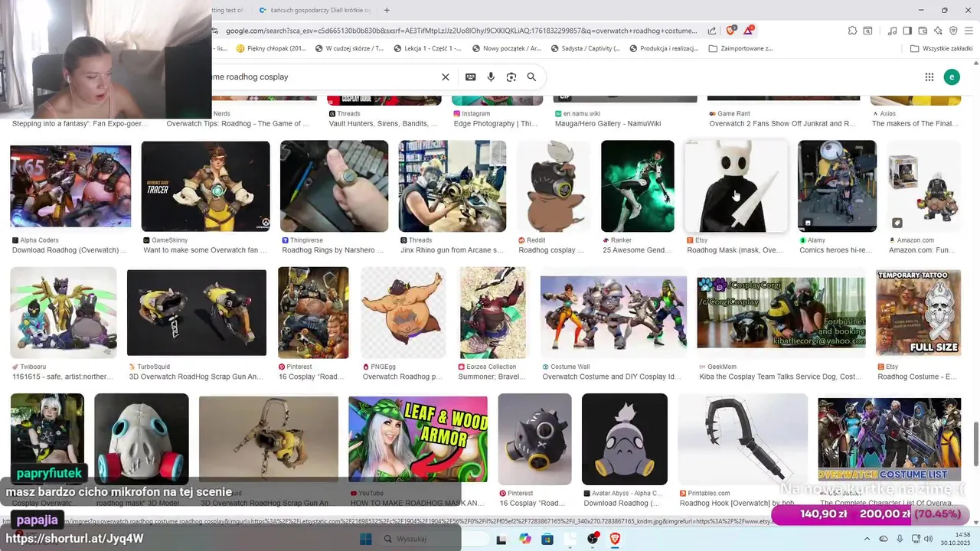Image resolution: width=980 pixels, height=551 pixels.
Task: Switch to the 'Łańcuch gospodarczy Diall' tab
Action: click(x=315, y=10)
